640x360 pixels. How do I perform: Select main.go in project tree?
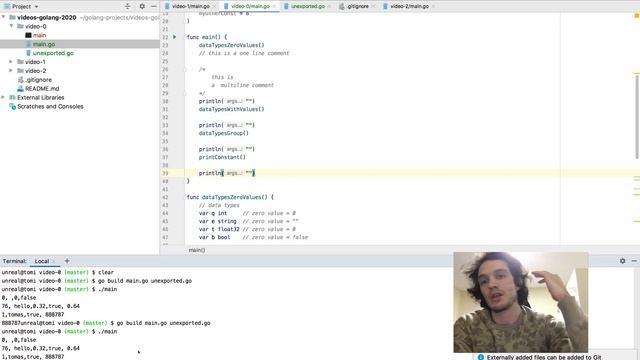[44, 44]
